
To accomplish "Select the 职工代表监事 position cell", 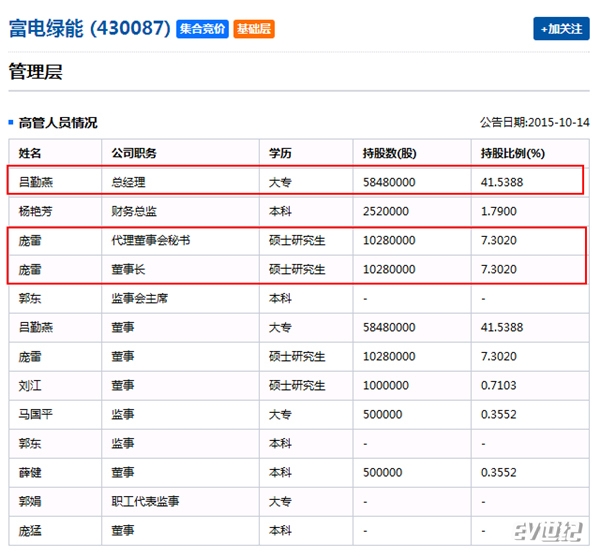I will [x=145, y=502].
